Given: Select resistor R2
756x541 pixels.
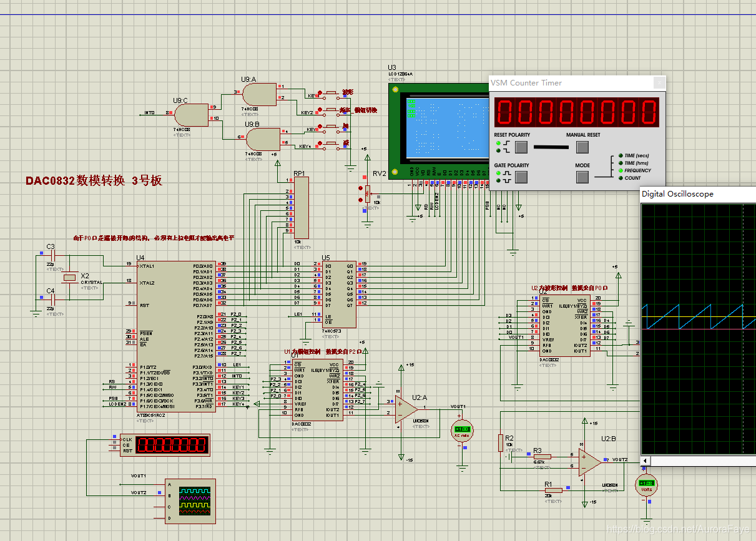Looking at the screenshot, I should pyautogui.click(x=501, y=442).
